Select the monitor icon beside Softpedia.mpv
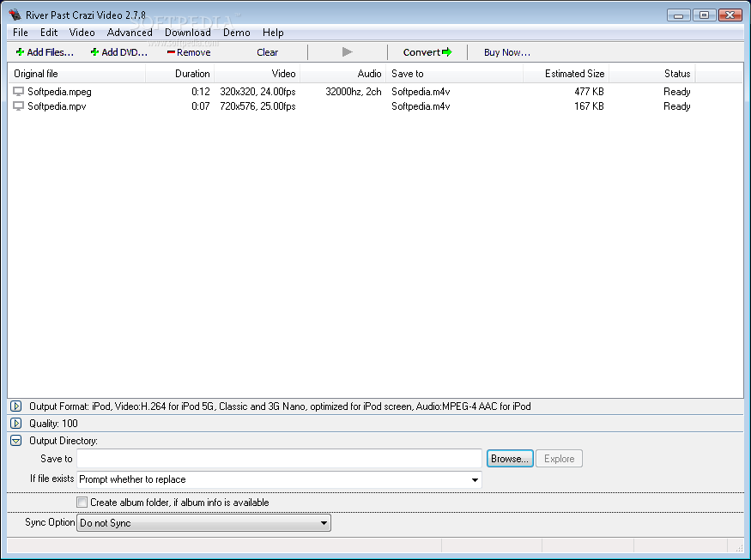Image resolution: width=751 pixels, height=560 pixels. click(18, 106)
